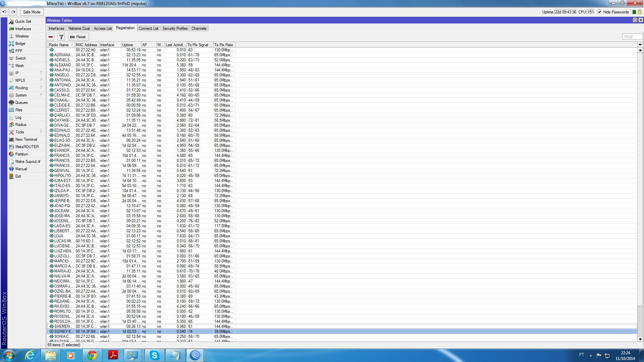Open Skype from the taskbar
644x362 pixels.
click(x=154, y=355)
